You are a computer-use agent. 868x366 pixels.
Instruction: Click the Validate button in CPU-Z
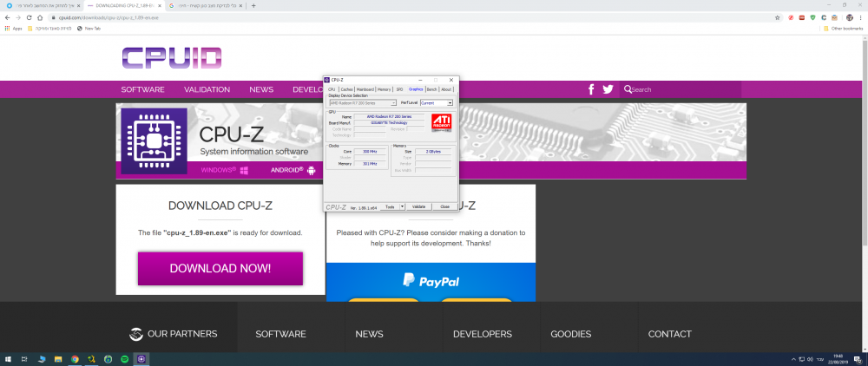pos(419,206)
